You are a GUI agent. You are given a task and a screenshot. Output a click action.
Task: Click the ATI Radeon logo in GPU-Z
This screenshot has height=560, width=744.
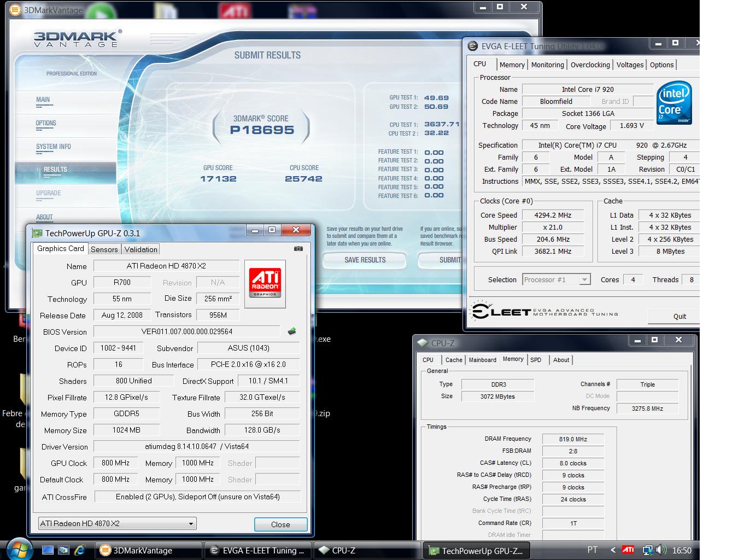(265, 283)
